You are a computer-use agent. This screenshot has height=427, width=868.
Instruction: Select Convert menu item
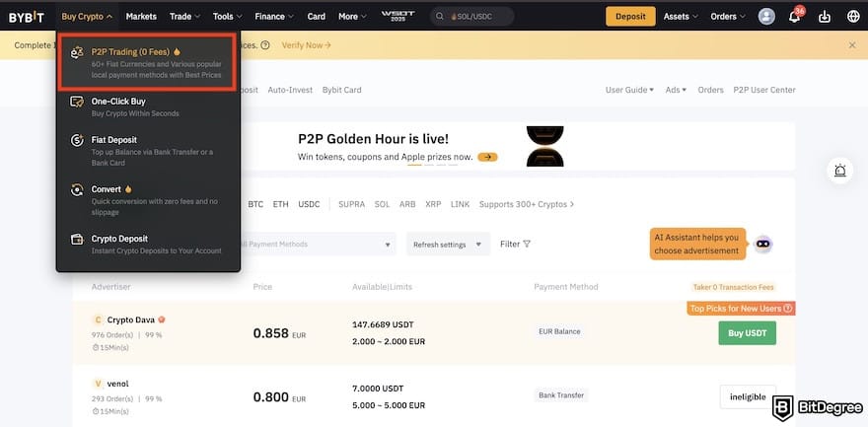point(148,199)
